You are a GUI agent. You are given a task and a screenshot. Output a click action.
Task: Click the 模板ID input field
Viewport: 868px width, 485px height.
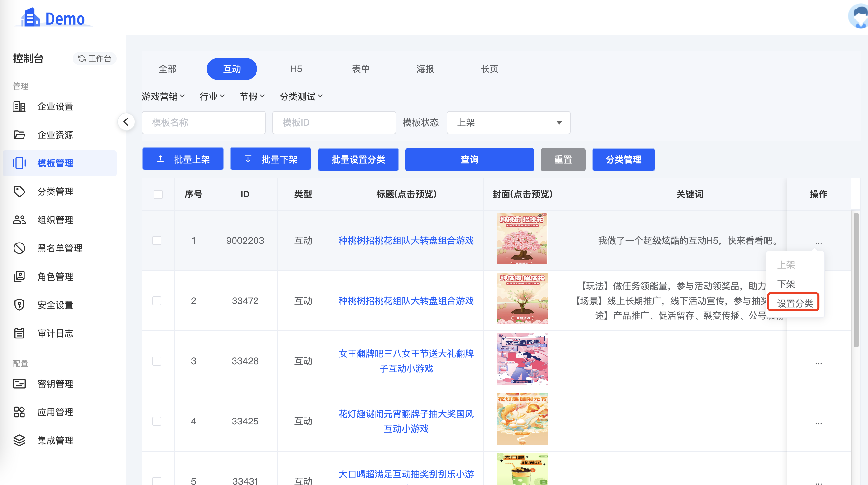tap(334, 123)
